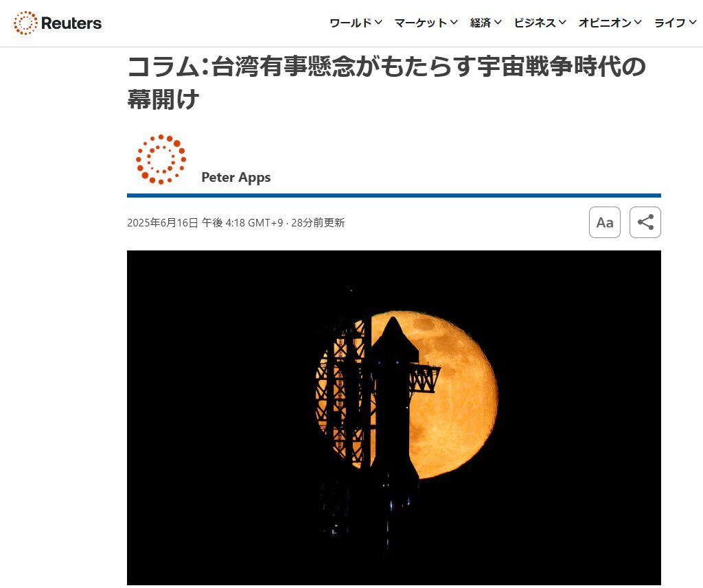Expand the ライフ dropdown chevron
This screenshot has height=588, width=703.
(x=693, y=23)
